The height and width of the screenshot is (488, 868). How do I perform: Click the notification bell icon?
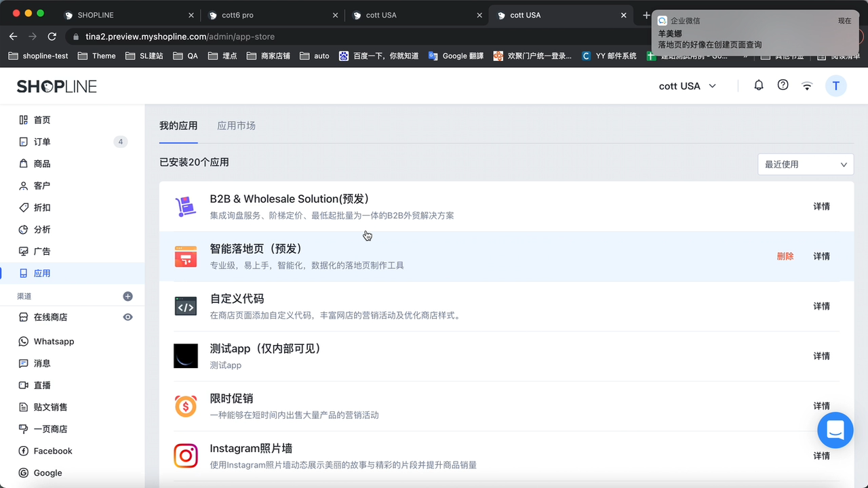tap(759, 85)
